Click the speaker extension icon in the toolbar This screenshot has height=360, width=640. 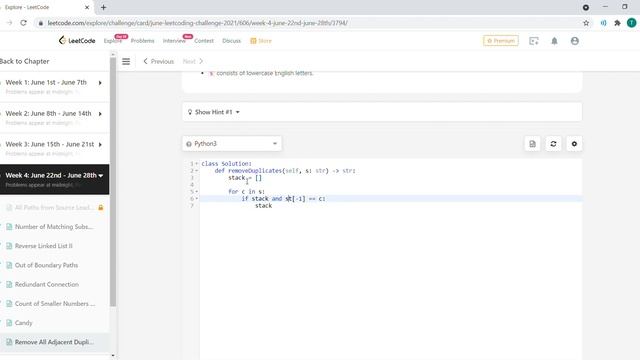[603, 23]
